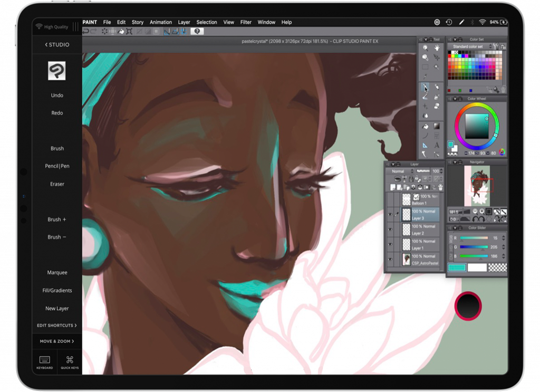Open Standard color set dropdown
Image resolution: width=540 pixels, height=392 pixels.
[472, 46]
